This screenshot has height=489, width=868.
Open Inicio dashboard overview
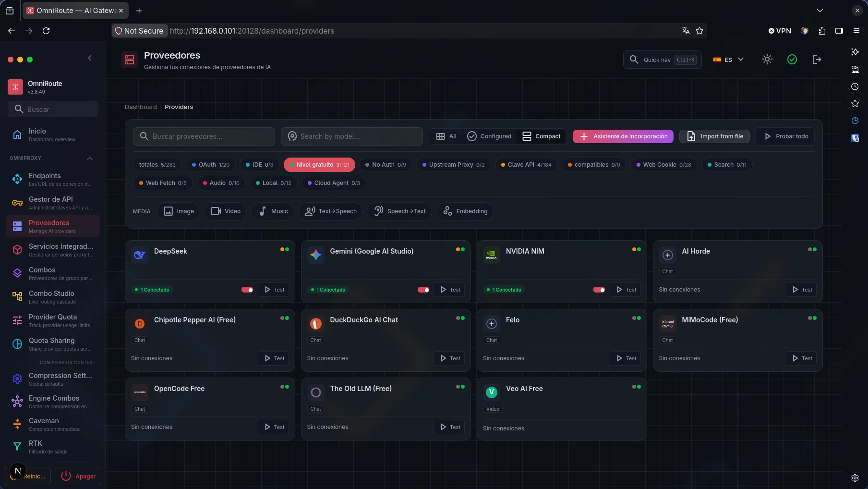53,134
